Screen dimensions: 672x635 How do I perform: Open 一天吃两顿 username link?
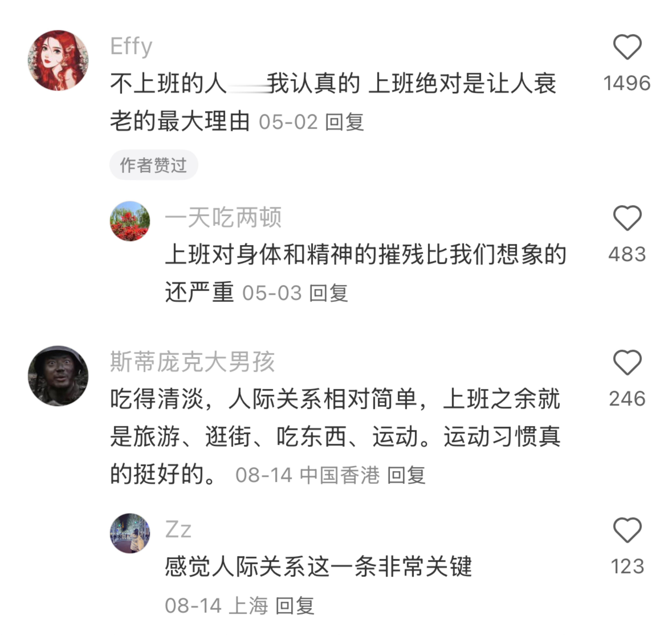coord(223,217)
